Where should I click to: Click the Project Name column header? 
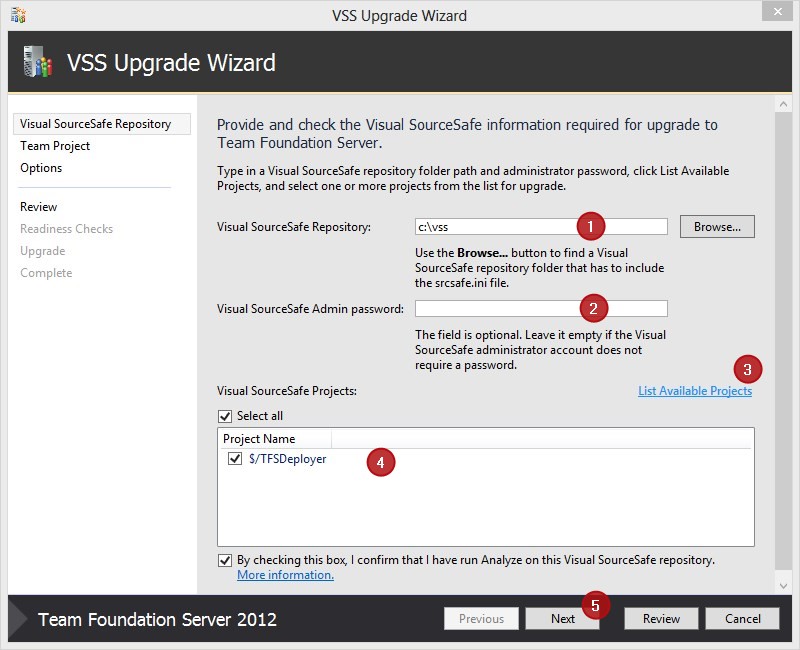pyautogui.click(x=276, y=439)
